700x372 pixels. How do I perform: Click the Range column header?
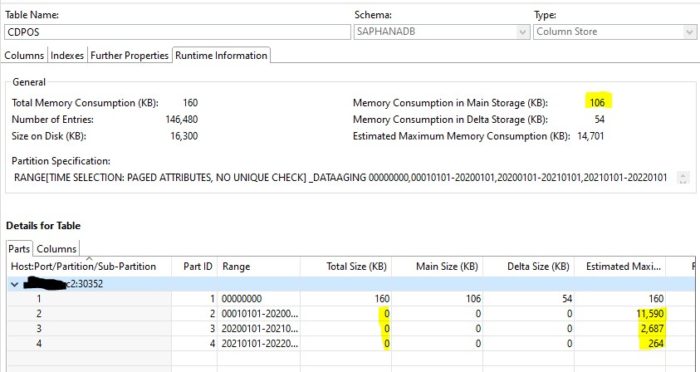pos(259,267)
